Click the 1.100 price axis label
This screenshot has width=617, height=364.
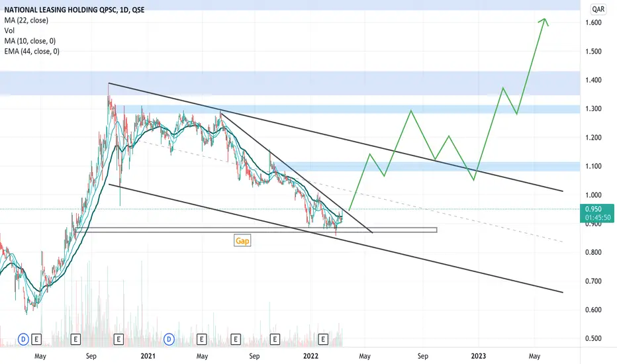pyautogui.click(x=593, y=166)
